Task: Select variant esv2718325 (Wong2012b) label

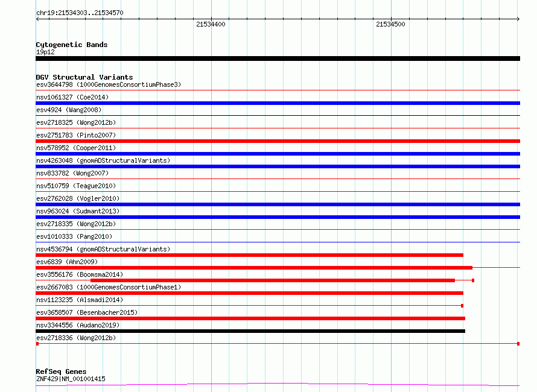Action: (x=76, y=122)
